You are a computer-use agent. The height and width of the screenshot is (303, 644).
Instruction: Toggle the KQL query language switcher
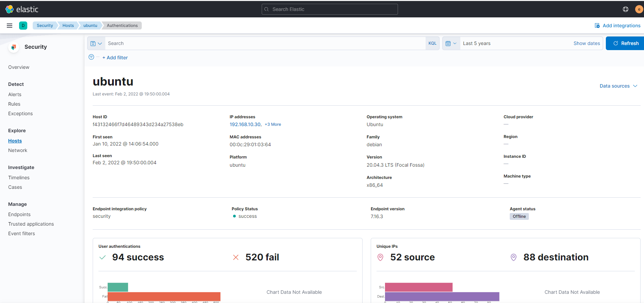pos(432,43)
